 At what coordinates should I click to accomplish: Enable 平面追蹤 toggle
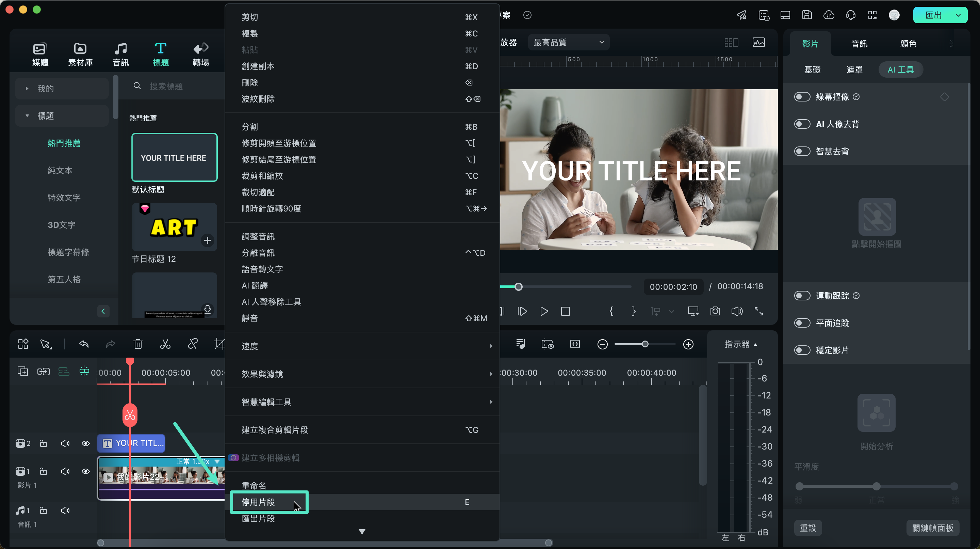click(803, 323)
